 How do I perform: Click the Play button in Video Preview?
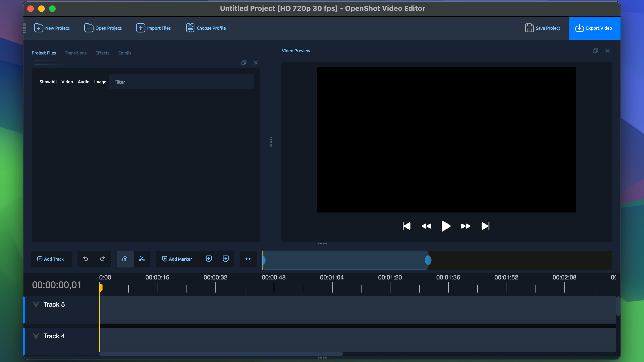point(446,226)
